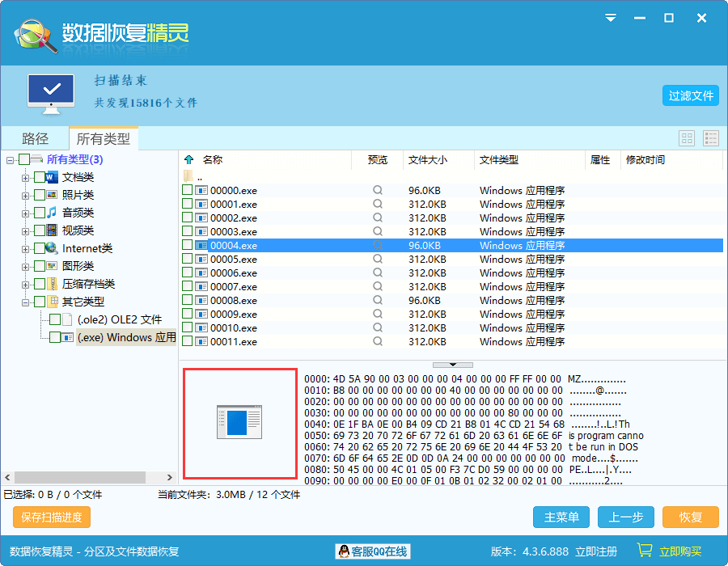This screenshot has width=728, height=566.
Task: Preview 00003.exe with magnifier icon
Action: tap(378, 231)
